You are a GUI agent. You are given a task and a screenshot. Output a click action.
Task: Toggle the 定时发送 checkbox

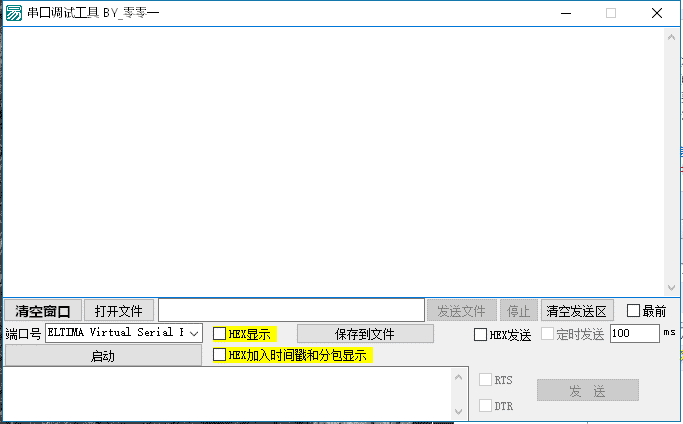[x=548, y=334]
